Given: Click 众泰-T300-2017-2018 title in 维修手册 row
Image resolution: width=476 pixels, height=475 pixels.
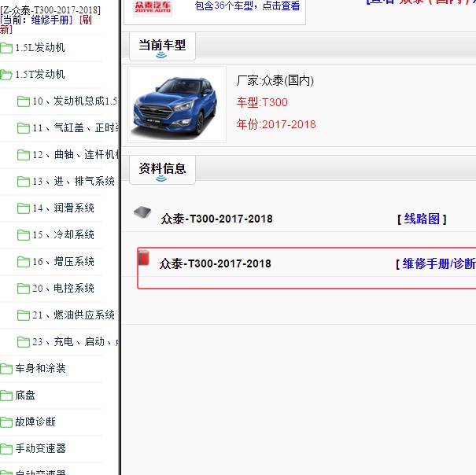Looking at the screenshot, I should point(216,263).
